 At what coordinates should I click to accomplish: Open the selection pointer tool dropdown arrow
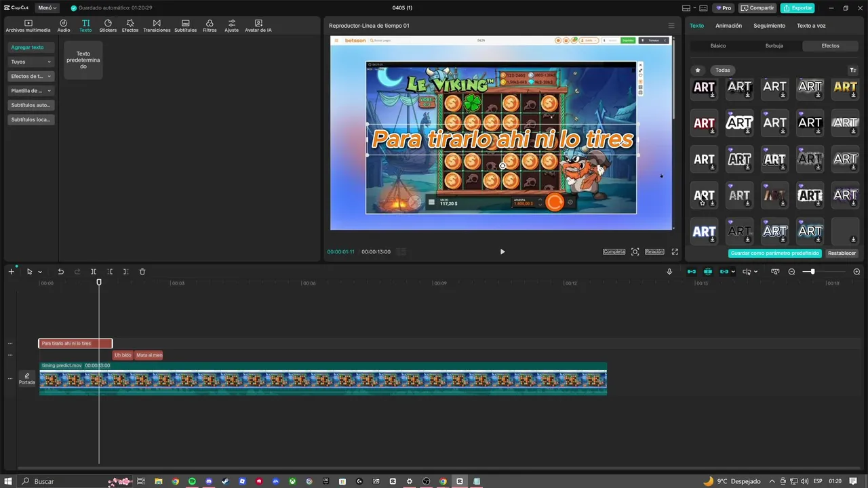click(x=40, y=272)
